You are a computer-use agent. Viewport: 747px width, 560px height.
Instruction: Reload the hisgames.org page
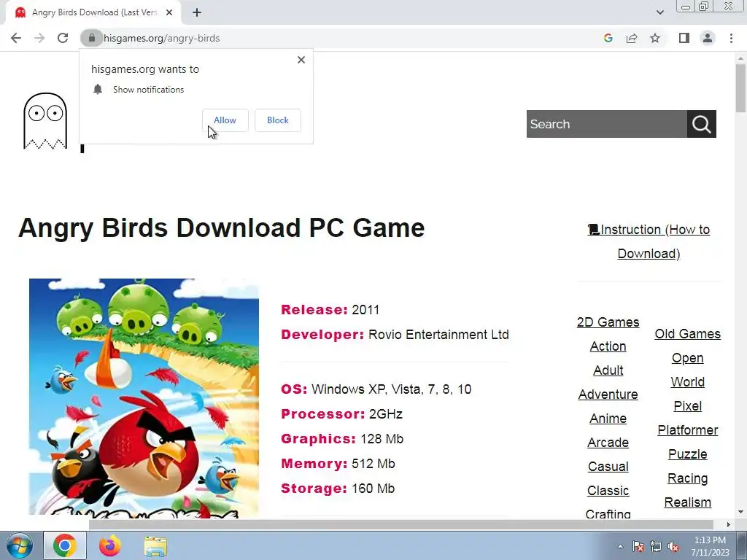pyautogui.click(x=63, y=38)
